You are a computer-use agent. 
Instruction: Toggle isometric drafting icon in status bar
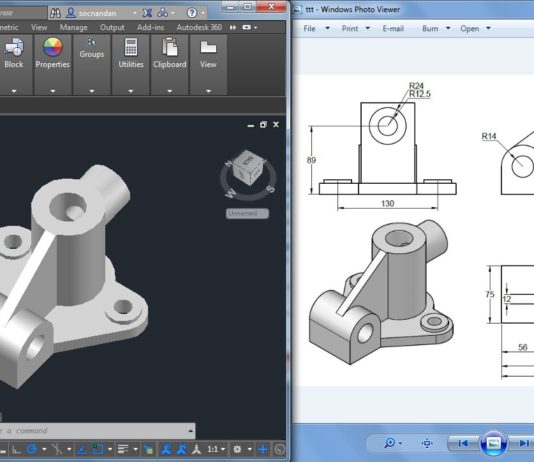pos(57,449)
